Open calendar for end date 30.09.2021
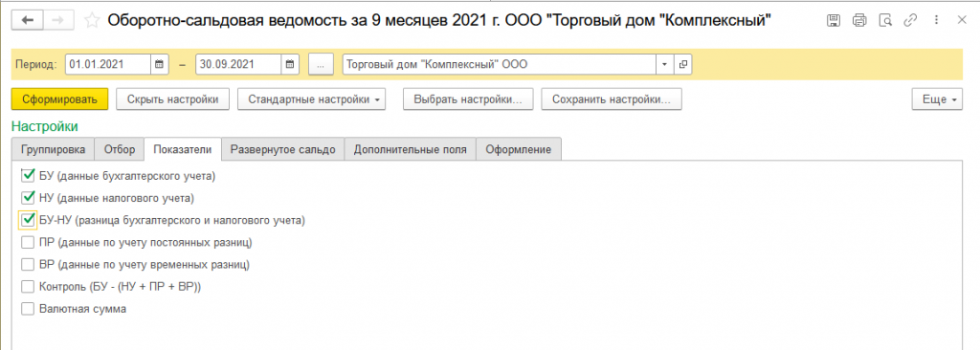980x350 pixels. click(x=290, y=64)
